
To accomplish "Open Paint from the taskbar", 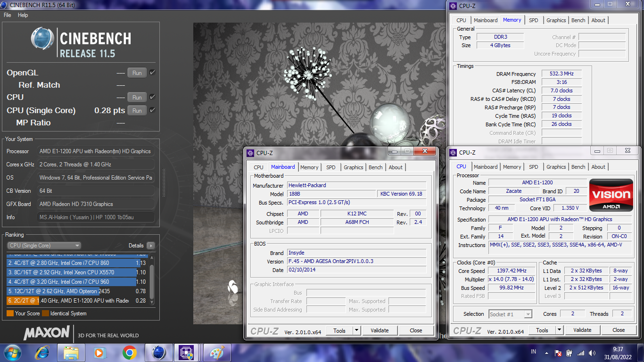I will (x=217, y=353).
